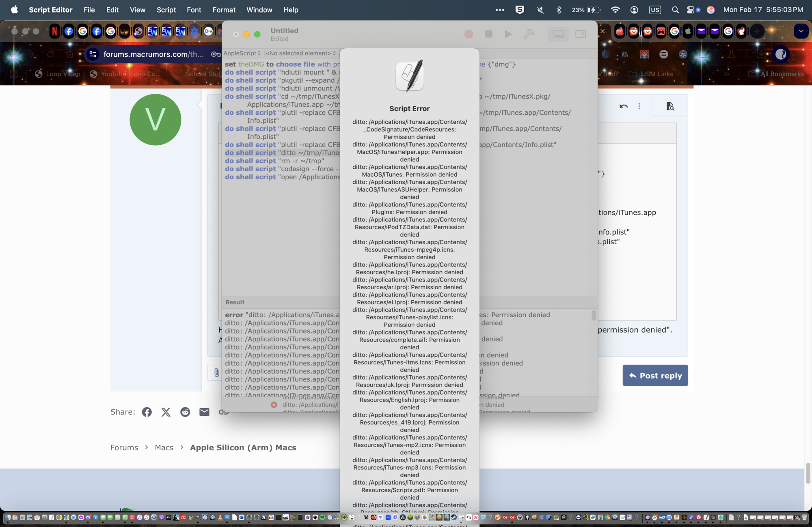Toggle the muted sound menu bar icon
The height and width of the screenshot is (527, 812).
click(x=540, y=10)
